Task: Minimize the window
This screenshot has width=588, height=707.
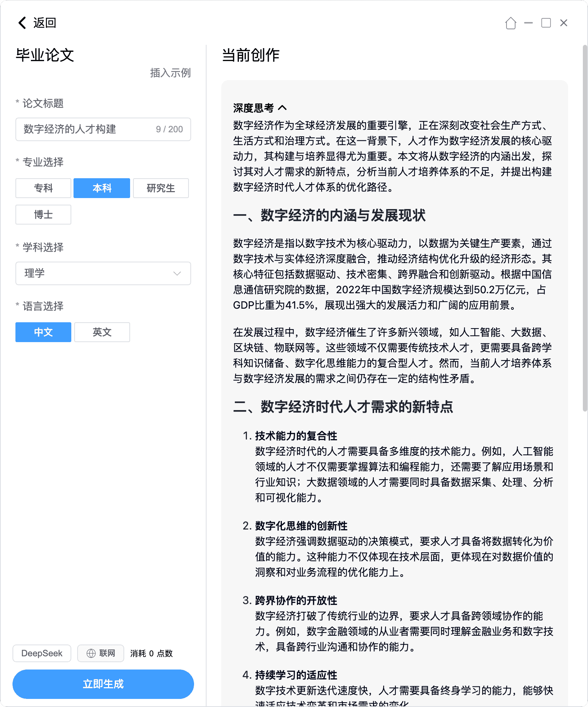Action: [528, 23]
